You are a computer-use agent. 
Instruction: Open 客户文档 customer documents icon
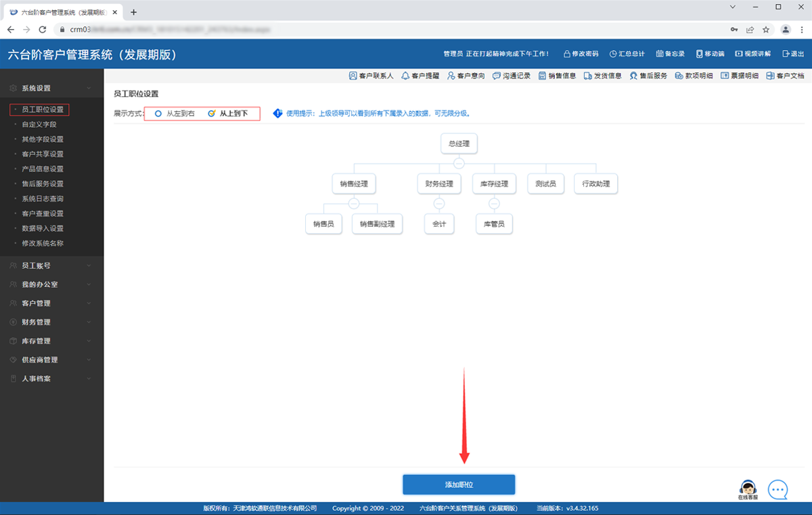click(x=770, y=76)
